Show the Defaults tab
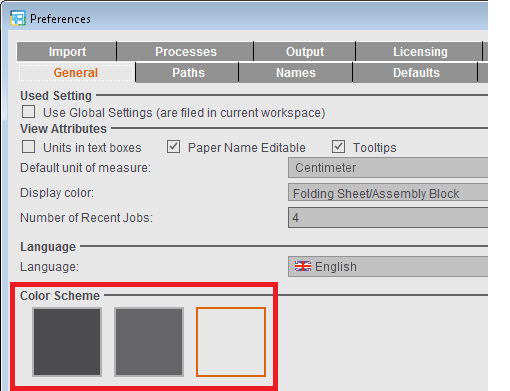This screenshot has width=510, height=391. pyautogui.click(x=416, y=73)
